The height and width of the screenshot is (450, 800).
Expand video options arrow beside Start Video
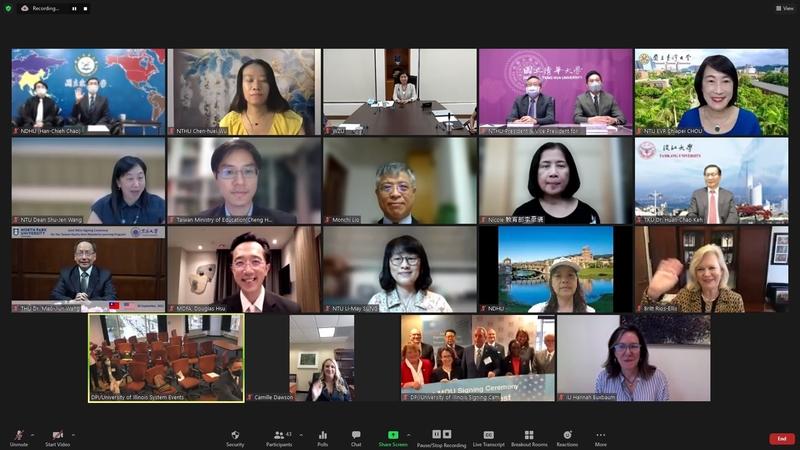(x=74, y=434)
